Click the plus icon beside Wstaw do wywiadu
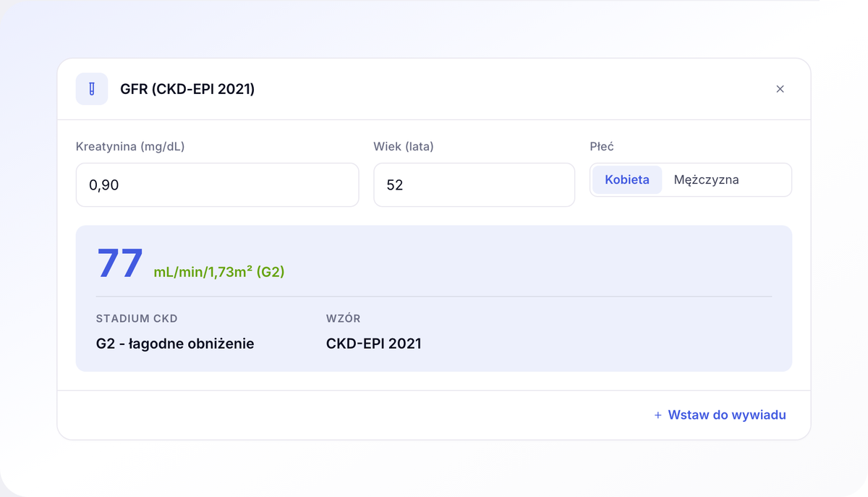868x497 pixels. (658, 415)
